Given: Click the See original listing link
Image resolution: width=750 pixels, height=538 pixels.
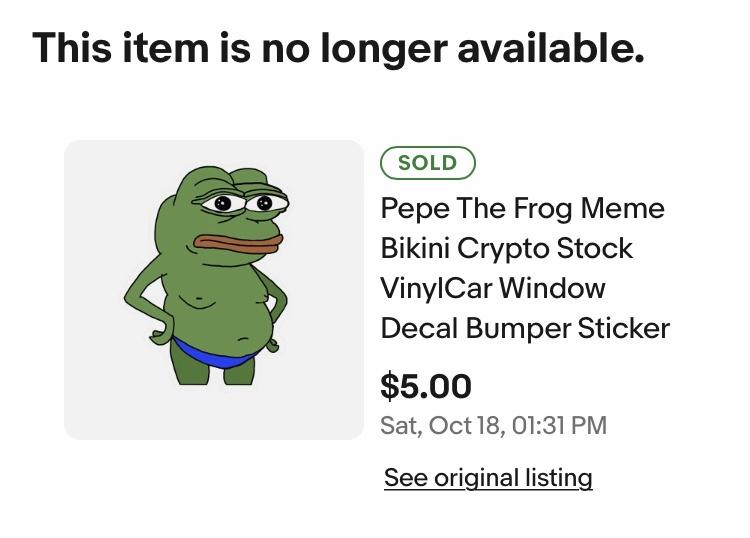Looking at the screenshot, I should click(x=488, y=478).
